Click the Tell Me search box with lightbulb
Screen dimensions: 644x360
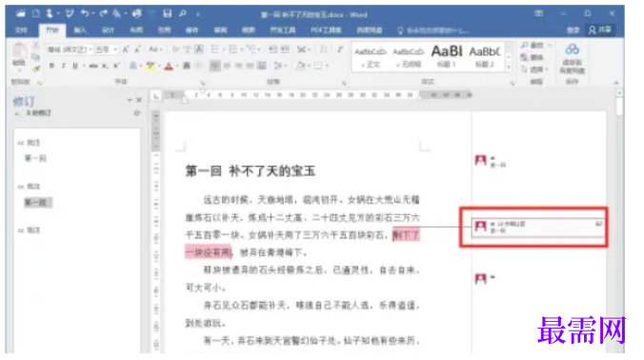[x=433, y=30]
